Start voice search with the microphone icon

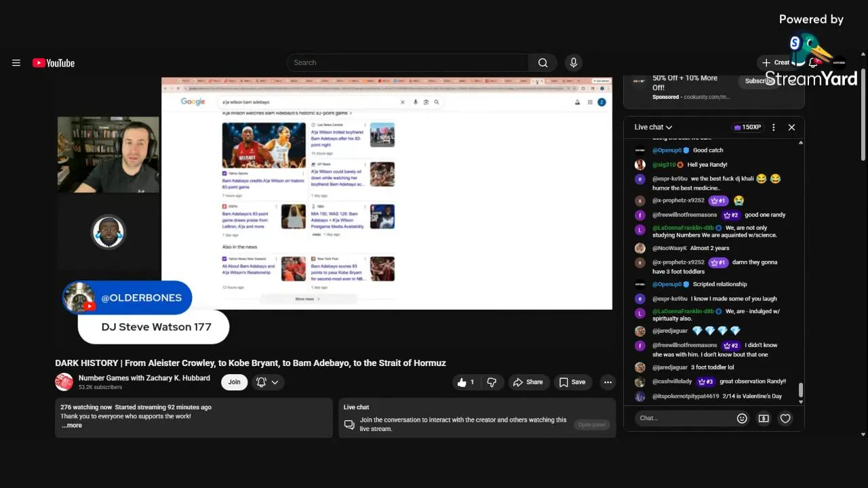pyautogui.click(x=574, y=63)
